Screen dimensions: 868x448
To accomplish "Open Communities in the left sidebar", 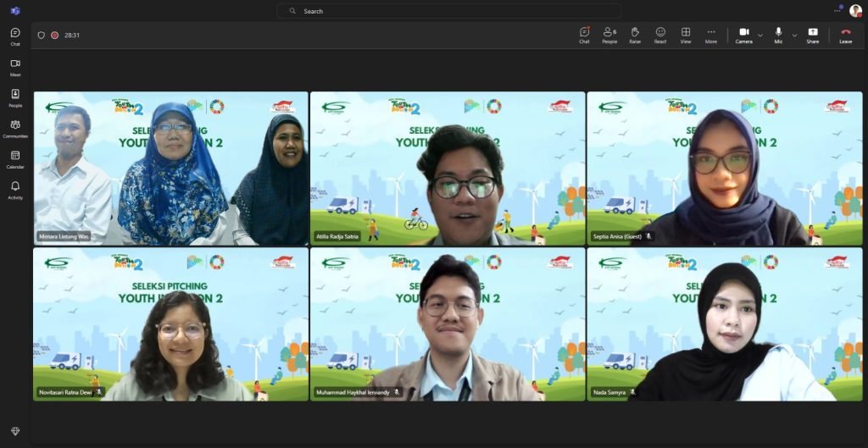I will coord(15,128).
